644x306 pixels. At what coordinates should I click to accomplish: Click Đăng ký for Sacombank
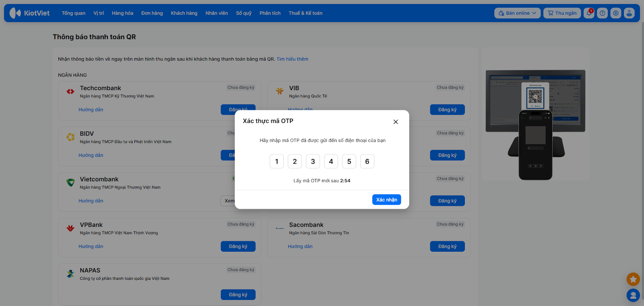(x=447, y=246)
